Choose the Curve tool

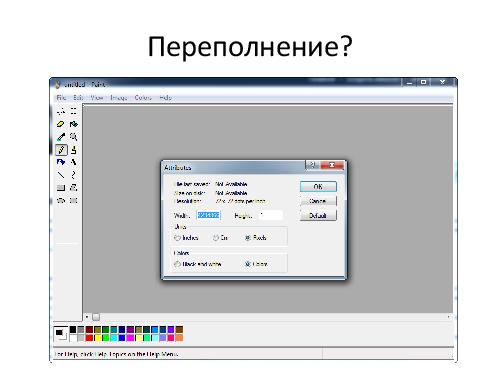click(x=73, y=175)
